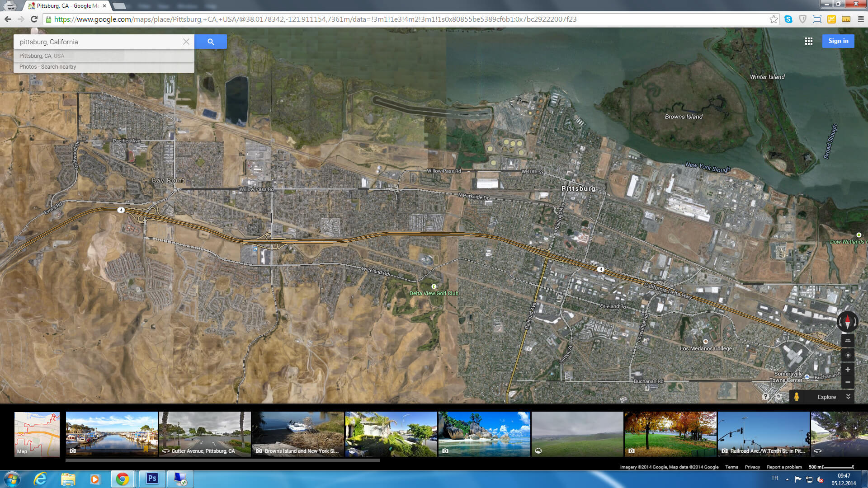
Task: Click the compass to reset north
Action: click(x=847, y=322)
